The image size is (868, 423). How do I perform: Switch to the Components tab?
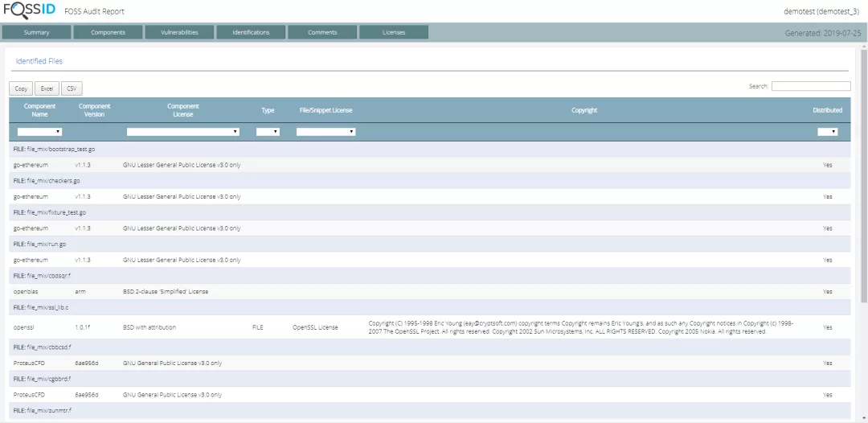click(x=108, y=32)
